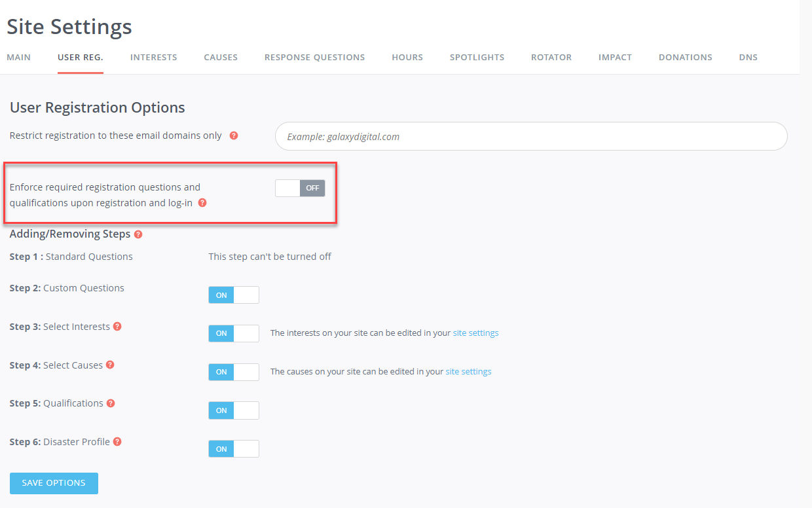Click help icon beside email domains restriction

pyautogui.click(x=234, y=136)
